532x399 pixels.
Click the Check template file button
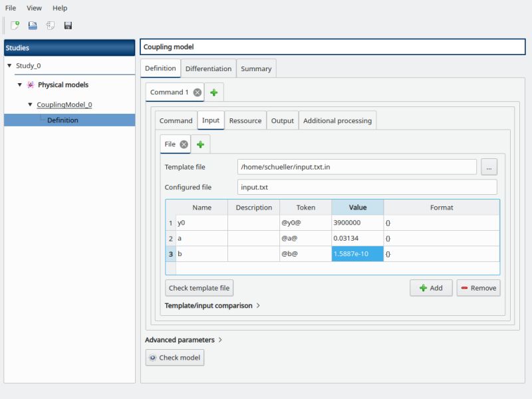(199, 287)
